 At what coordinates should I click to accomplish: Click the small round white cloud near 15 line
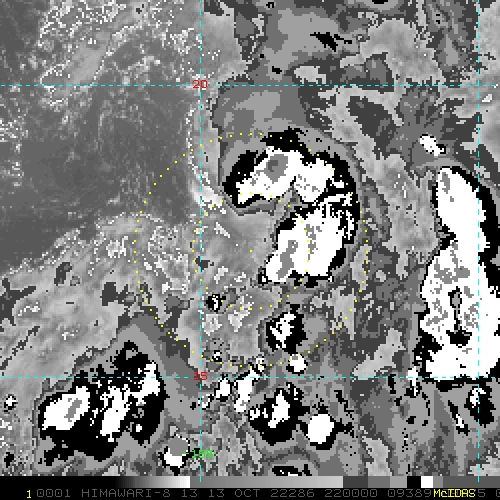pos(296,363)
